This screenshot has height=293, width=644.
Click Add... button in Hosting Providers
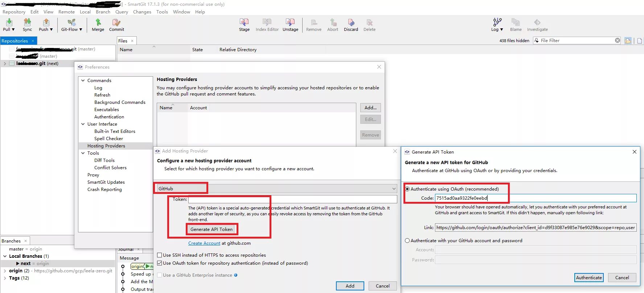pyautogui.click(x=370, y=107)
